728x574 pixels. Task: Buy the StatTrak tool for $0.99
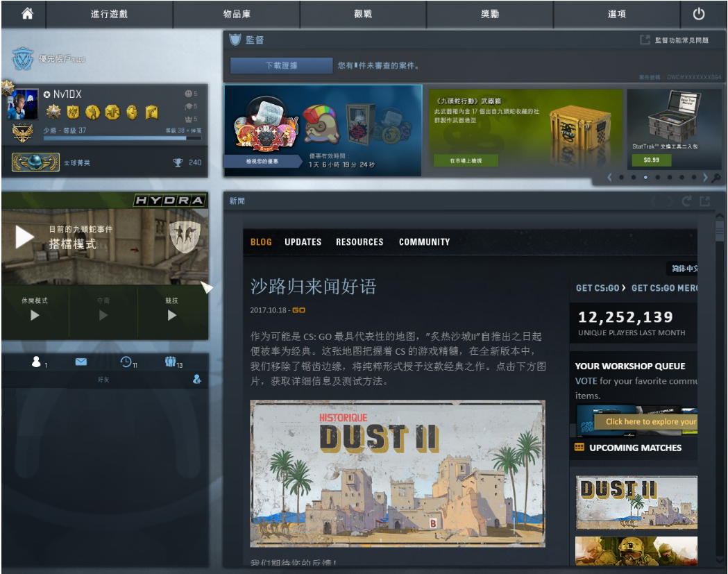[651, 160]
